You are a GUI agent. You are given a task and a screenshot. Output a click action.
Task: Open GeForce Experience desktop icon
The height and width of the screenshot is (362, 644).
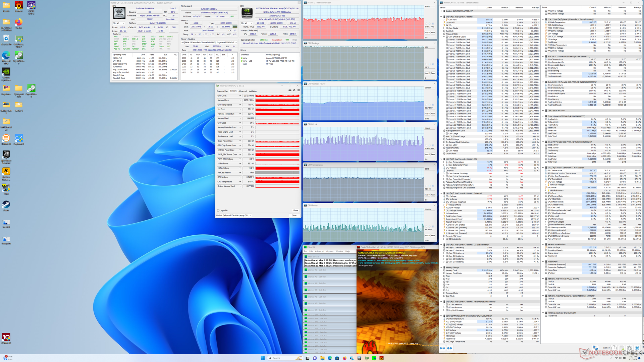click(x=6, y=74)
